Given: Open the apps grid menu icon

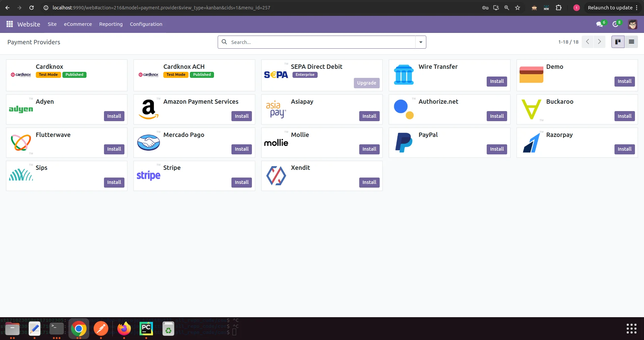Looking at the screenshot, I should [x=10, y=24].
